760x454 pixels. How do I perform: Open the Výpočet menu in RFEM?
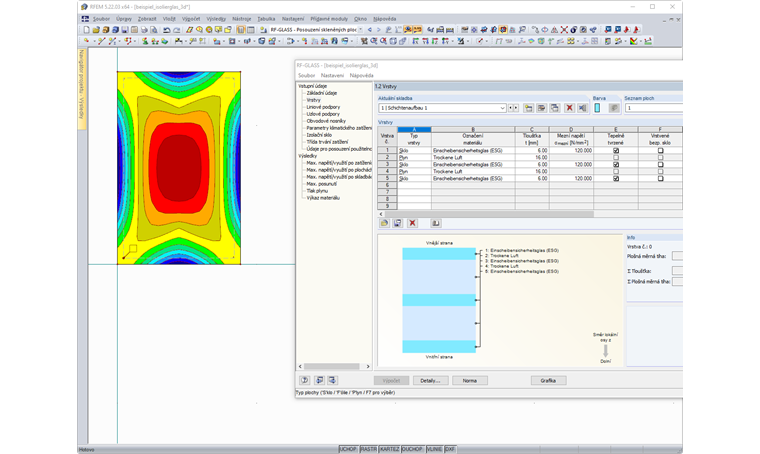191,19
